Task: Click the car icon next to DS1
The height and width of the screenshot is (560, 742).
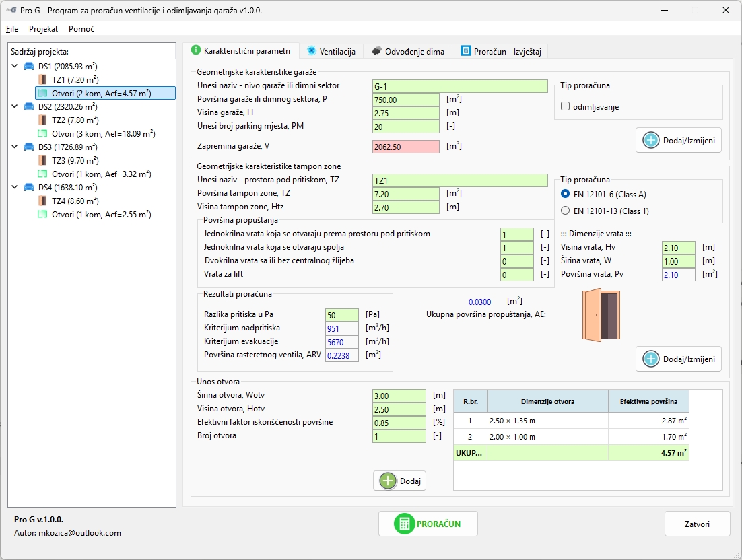Action: pos(29,66)
